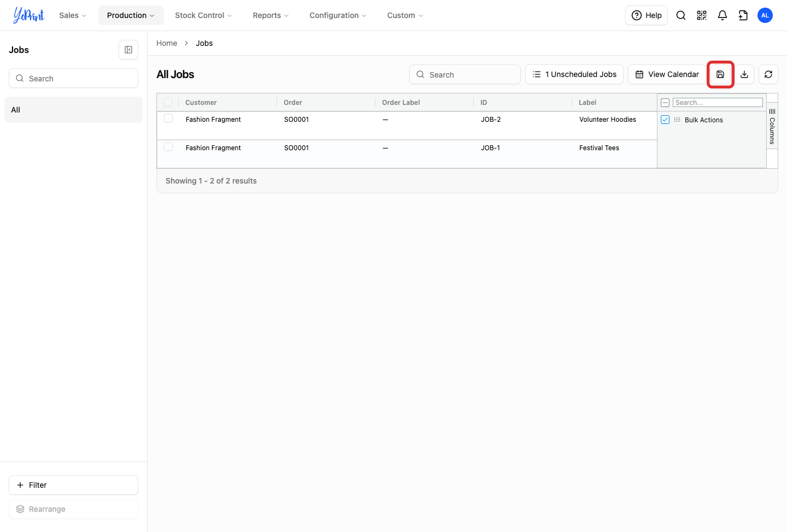787x532 pixels.
Task: Focus the All Jobs Search field
Action: click(465, 74)
